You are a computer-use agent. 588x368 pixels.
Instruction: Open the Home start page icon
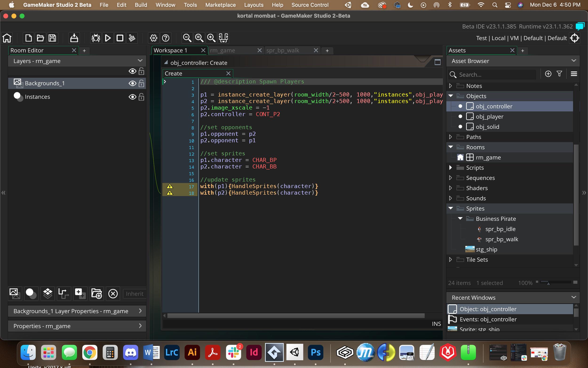pos(7,38)
